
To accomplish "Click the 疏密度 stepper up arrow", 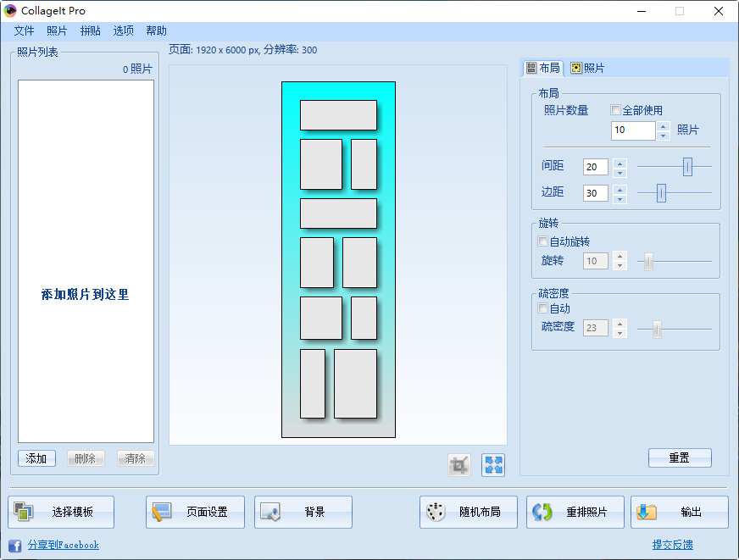I will (620, 324).
